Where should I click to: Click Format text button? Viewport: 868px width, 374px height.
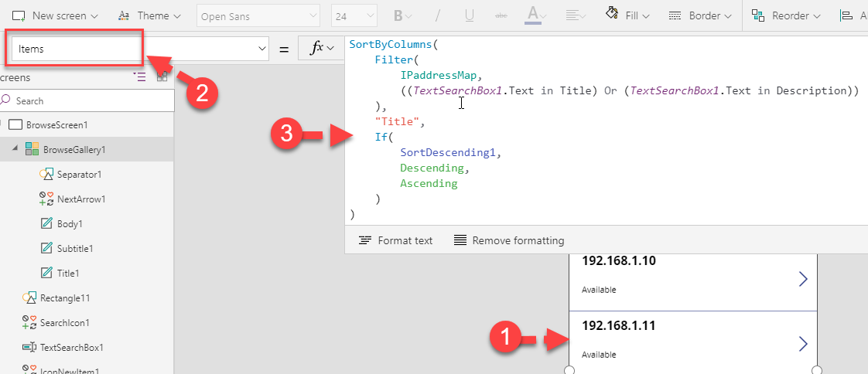pyautogui.click(x=395, y=240)
